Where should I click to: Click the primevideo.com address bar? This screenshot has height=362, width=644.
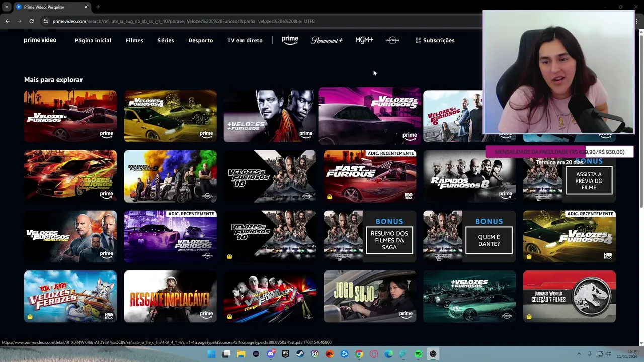pos(262,21)
